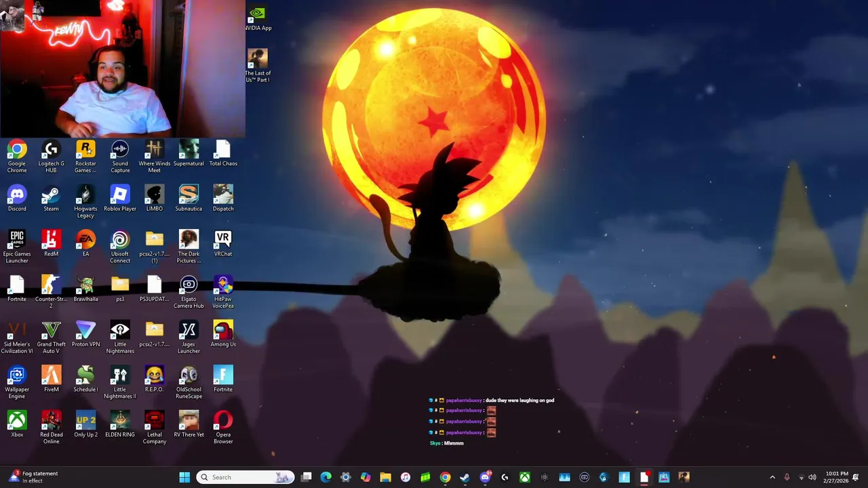Viewport: 868px width, 488px height.
Task: Launch Logitech G HUB from desktop
Action: (x=51, y=156)
